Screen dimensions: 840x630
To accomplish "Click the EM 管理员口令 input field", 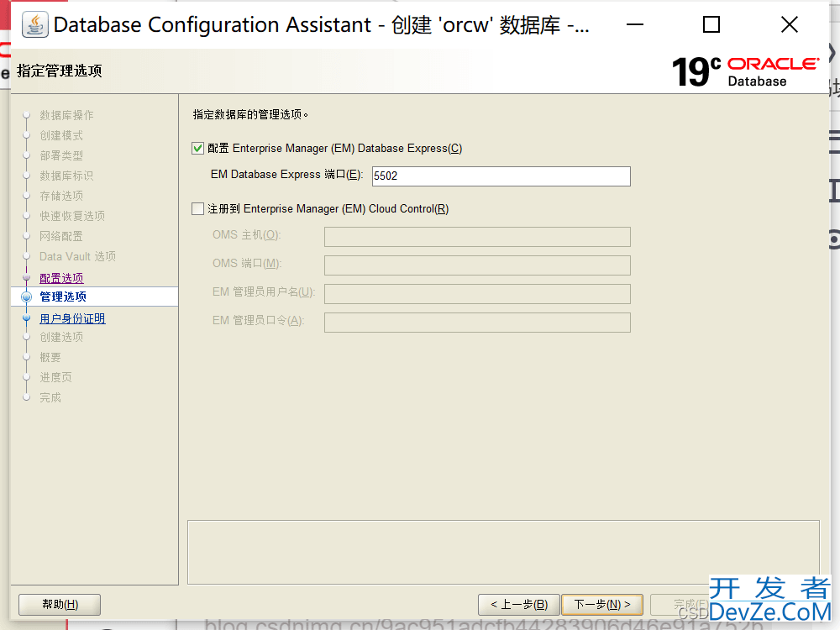I will tap(477, 323).
